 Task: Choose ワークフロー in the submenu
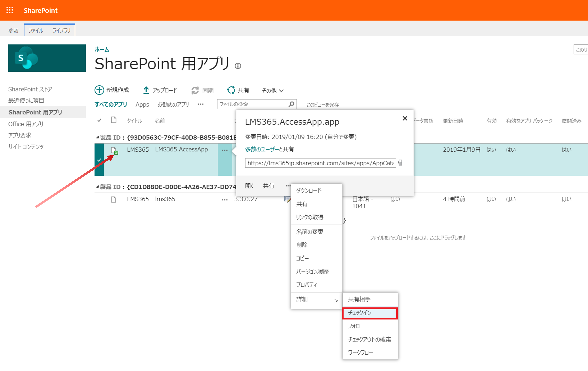[x=370, y=353]
